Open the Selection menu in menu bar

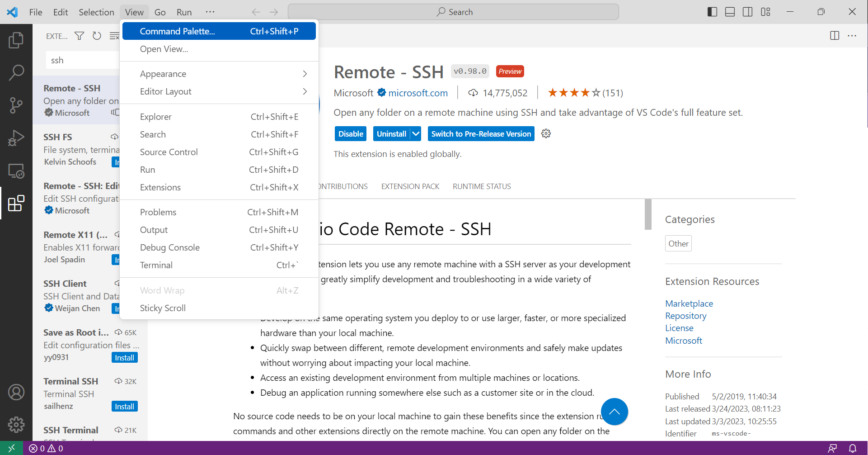click(96, 12)
